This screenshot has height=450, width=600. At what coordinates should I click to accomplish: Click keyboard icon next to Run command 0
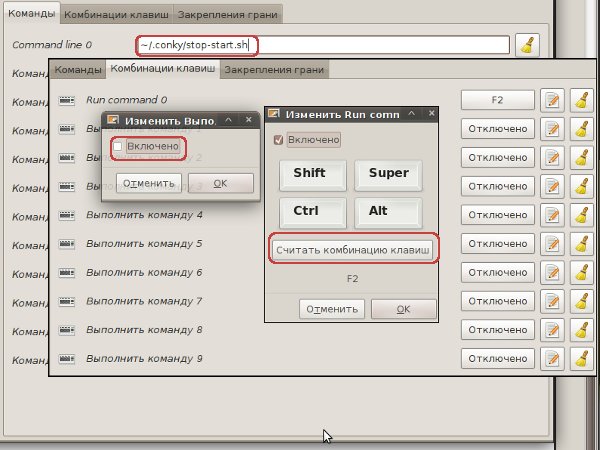[67, 100]
